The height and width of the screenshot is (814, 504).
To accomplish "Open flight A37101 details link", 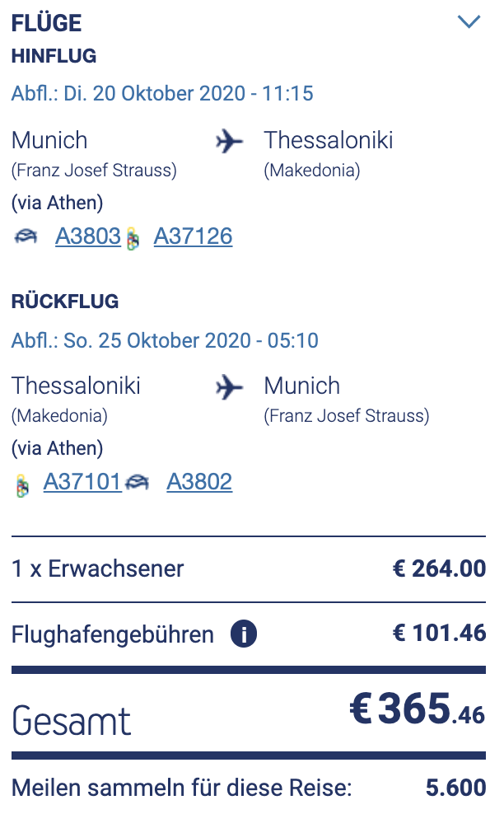I will coord(82,482).
